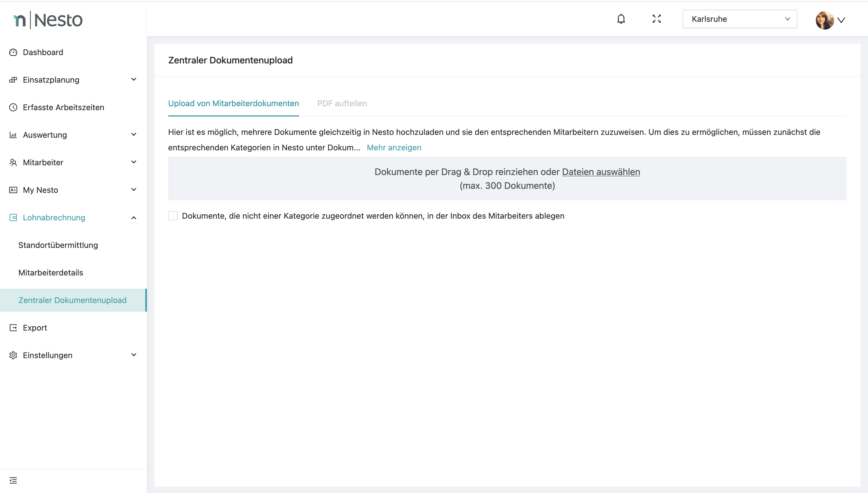The height and width of the screenshot is (493, 868).
Task: Open Standortübermittlung submenu item
Action: (58, 245)
